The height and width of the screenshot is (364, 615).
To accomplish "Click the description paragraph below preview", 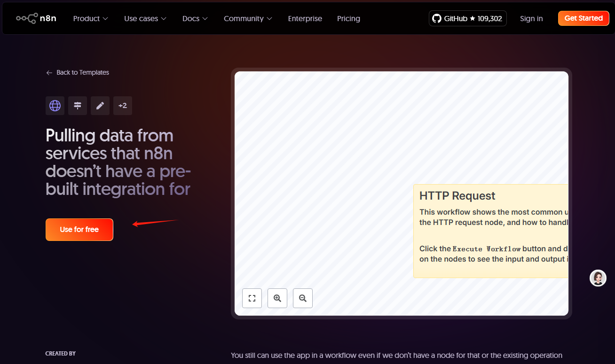I will (396, 356).
